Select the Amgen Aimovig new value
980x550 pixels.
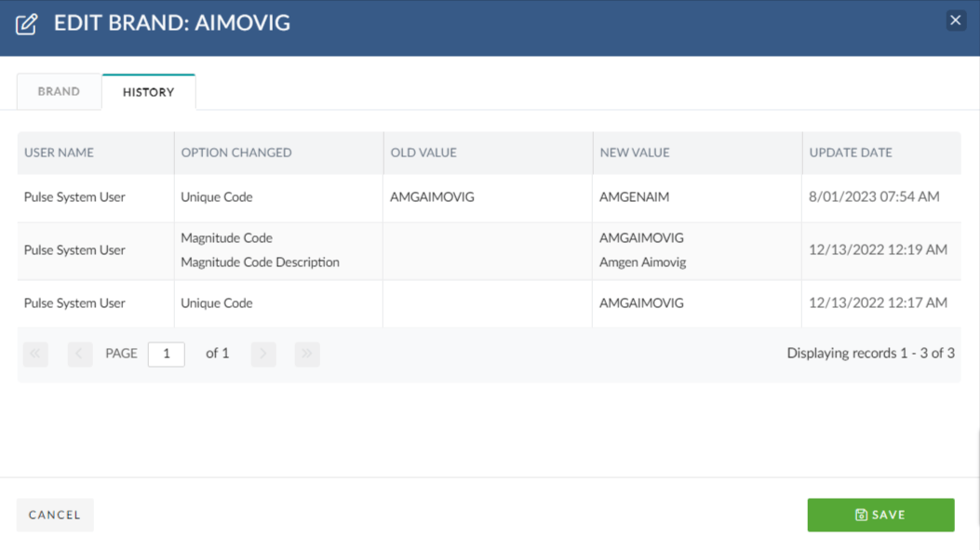[x=642, y=262]
